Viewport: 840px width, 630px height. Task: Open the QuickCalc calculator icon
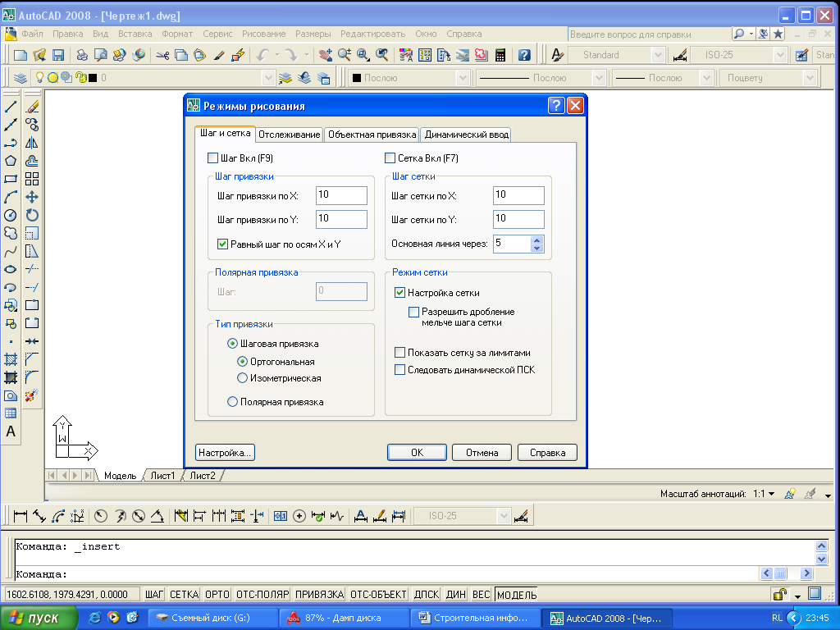tap(500, 55)
